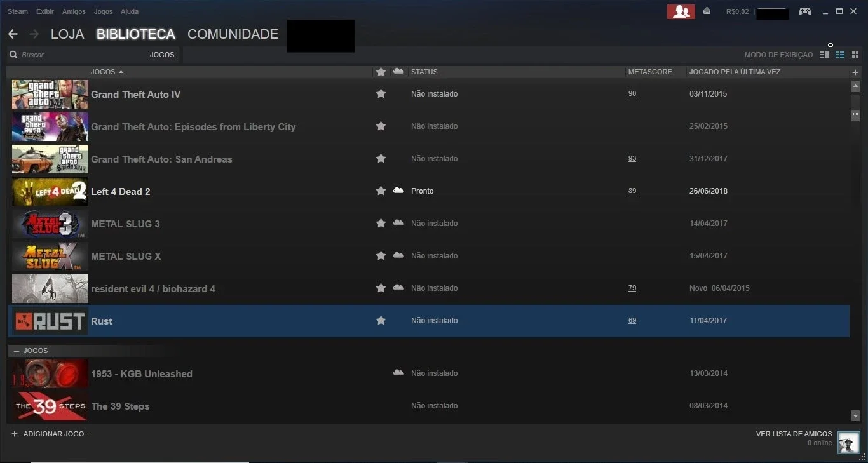Click cloud icon for 1953 - KGB Unleashed
868x463 pixels.
(x=398, y=373)
